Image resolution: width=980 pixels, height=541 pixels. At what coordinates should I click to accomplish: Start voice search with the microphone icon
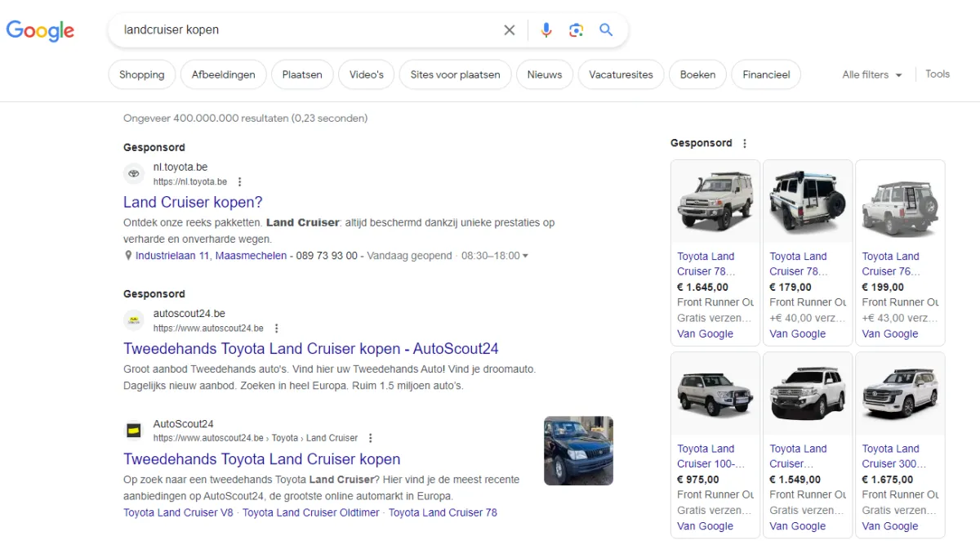tap(546, 30)
